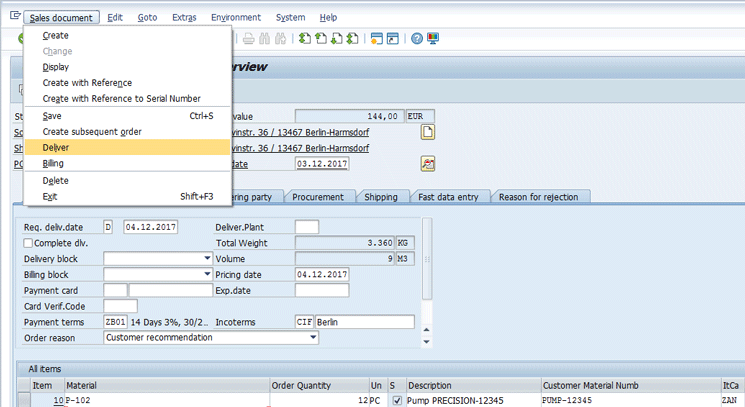Select Create with Reference menu entry
745x407 pixels.
point(127,83)
